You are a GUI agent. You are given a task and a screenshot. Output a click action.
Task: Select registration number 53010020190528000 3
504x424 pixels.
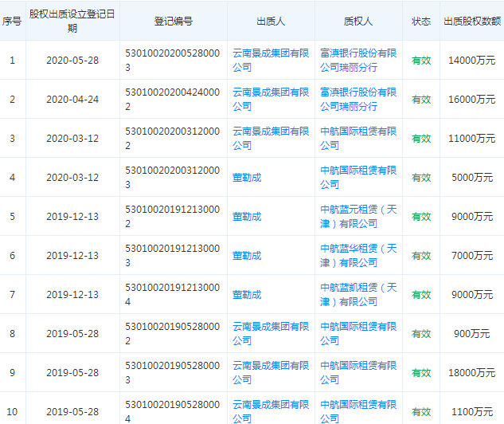(172, 372)
